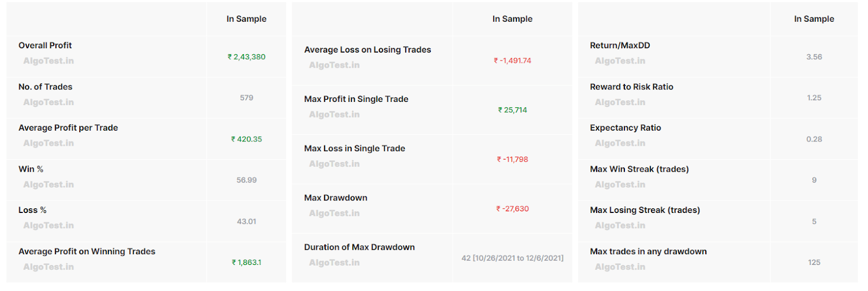Open AlgoTest.in watermark link under Return/MaxDD
This screenshot has height=291, width=868.
pyautogui.click(x=620, y=61)
